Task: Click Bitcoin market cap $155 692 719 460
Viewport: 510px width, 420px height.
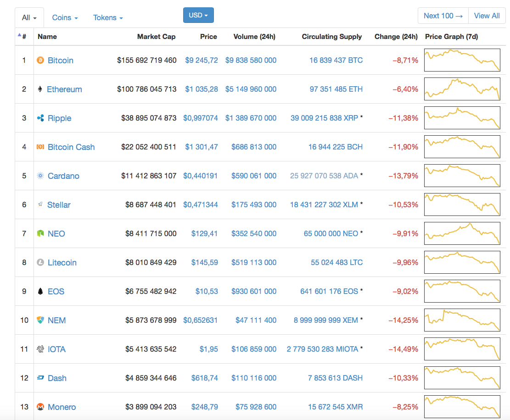Action: point(147,61)
